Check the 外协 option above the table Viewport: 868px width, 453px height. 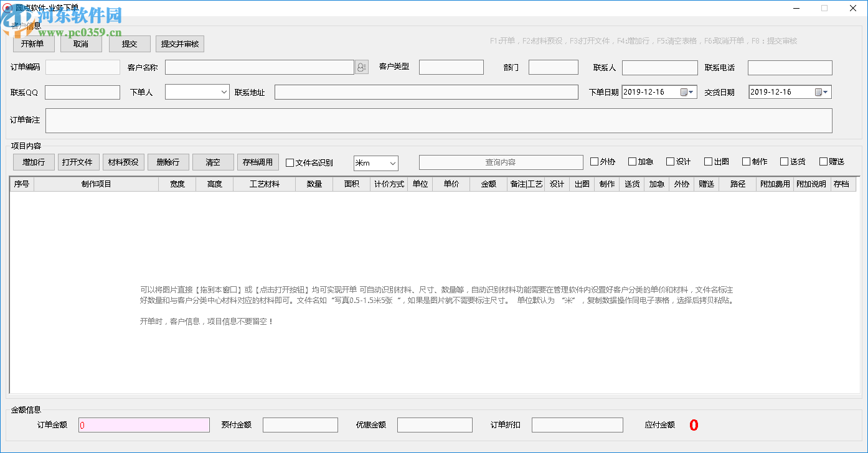pos(593,161)
